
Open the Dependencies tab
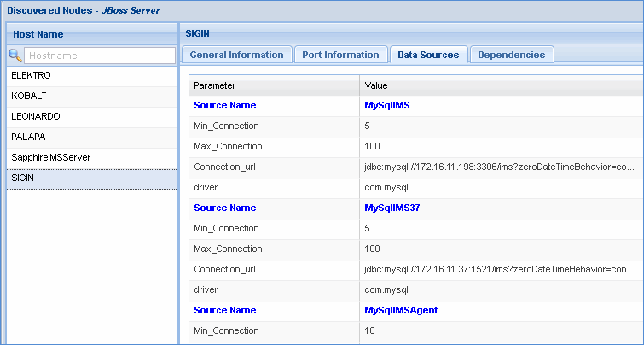click(x=511, y=55)
